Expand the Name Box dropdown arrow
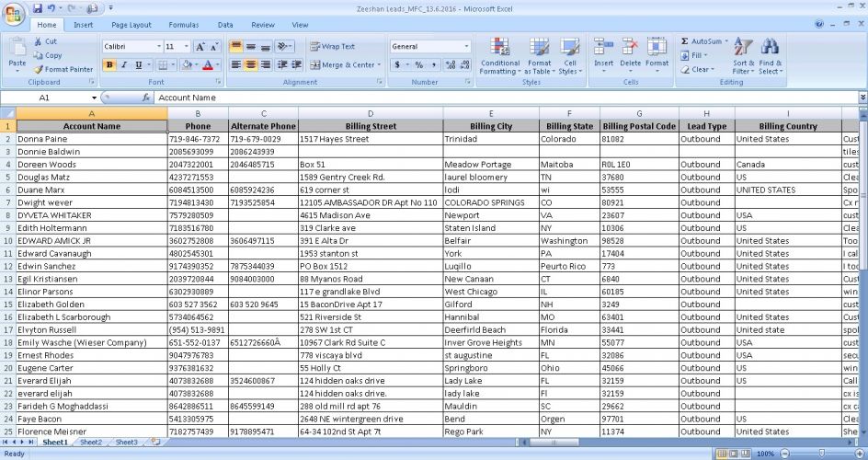Viewport: 868px width, 460px height. point(92,98)
